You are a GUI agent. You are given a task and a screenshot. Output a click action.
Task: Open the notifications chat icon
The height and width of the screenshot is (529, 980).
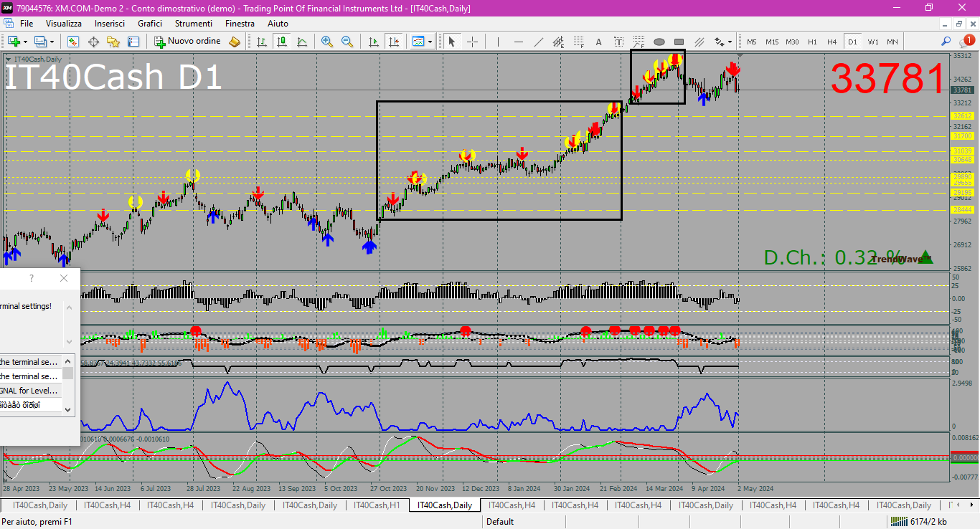pyautogui.click(x=966, y=42)
